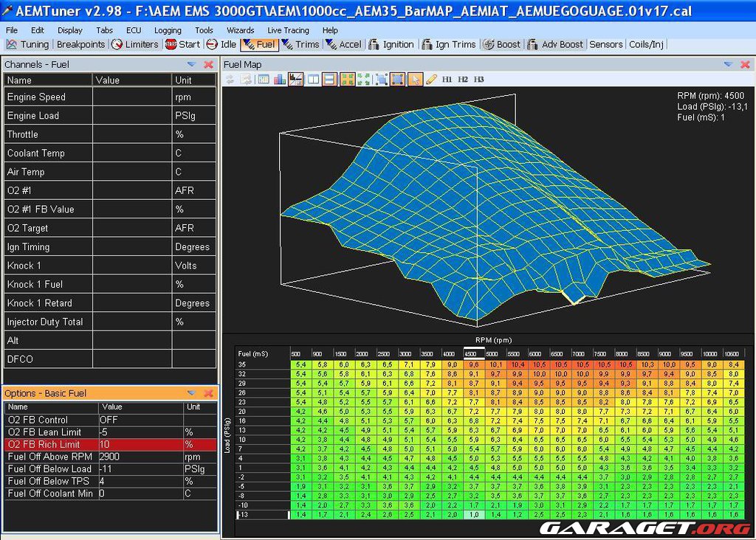Go to the Ign Trims tab
This screenshot has width=756, height=540.
tap(449, 45)
